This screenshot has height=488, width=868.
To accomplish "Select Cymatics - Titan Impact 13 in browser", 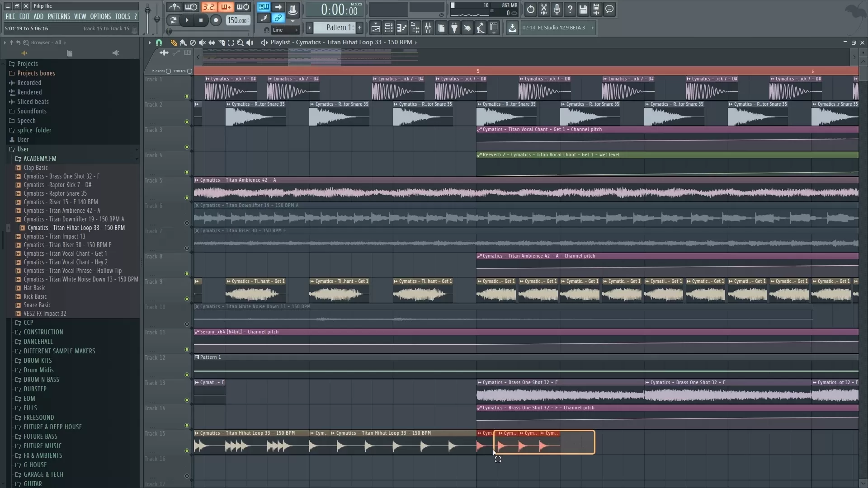I will (54, 236).
